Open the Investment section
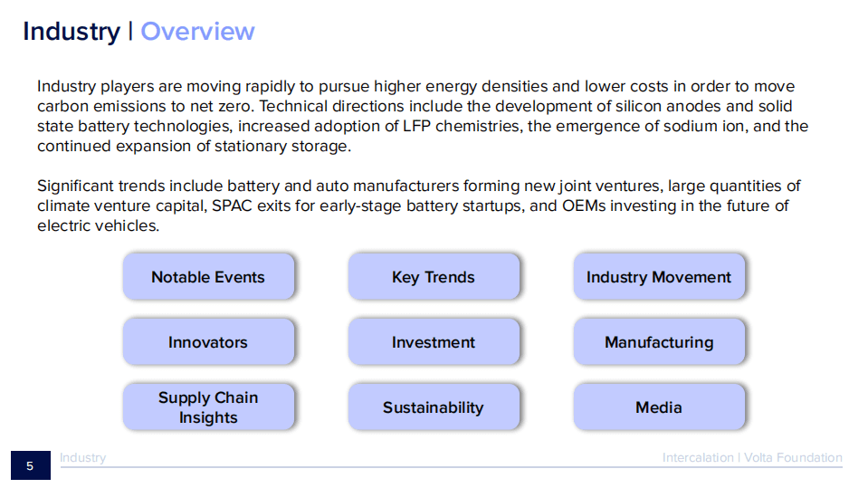This screenshot has width=868, height=488. [x=434, y=342]
